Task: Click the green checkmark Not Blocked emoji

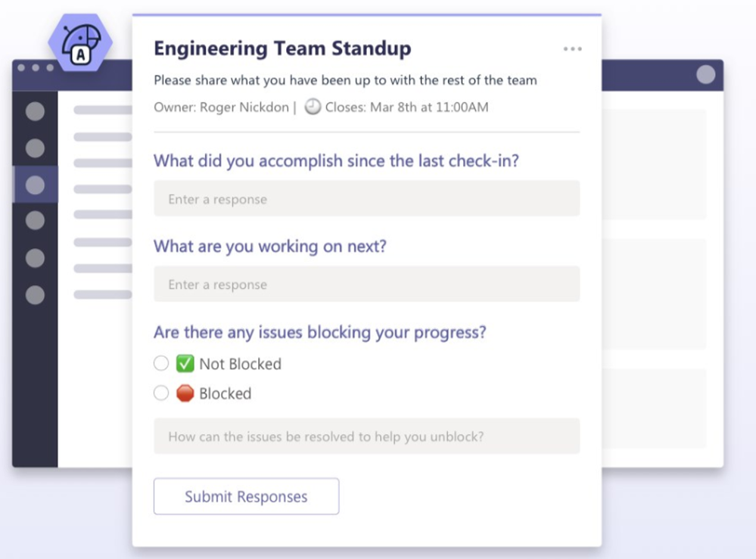Action: point(185,363)
